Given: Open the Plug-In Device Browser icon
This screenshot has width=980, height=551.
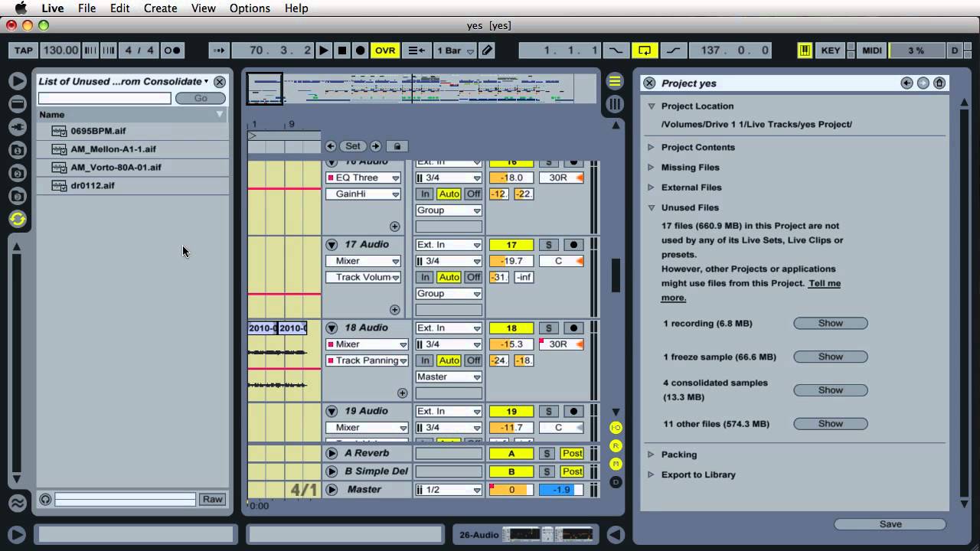Looking at the screenshot, I should click(17, 126).
